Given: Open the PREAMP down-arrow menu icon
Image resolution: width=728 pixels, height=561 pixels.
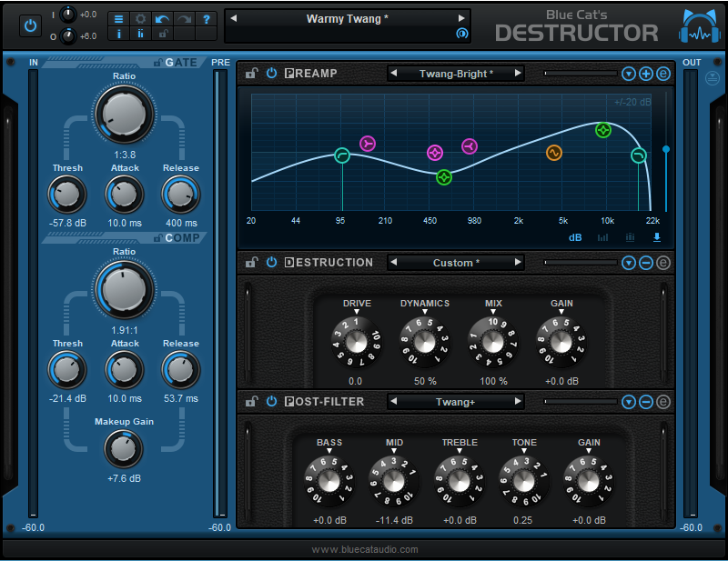Looking at the screenshot, I should pyautogui.click(x=629, y=74).
